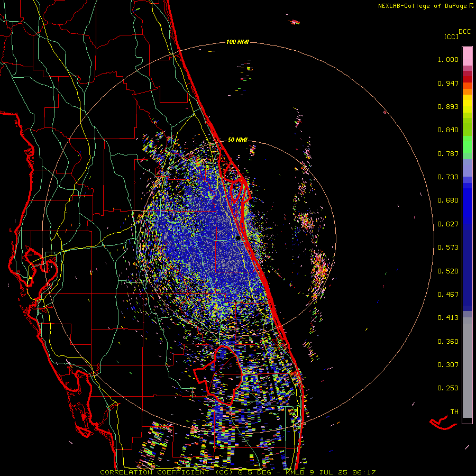Click the DCC legend title
The width and height of the screenshot is (476, 476).
coord(464,32)
